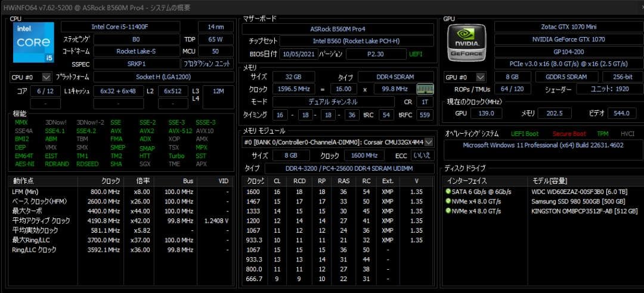
Task: Select the KINGSTON OM8PCP3512F-AB drive row
Action: click(543, 211)
